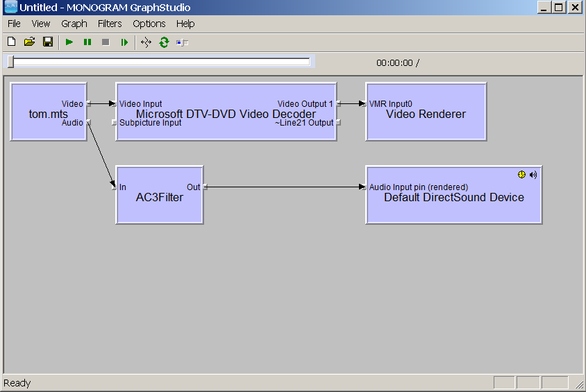
Task: Click the speaker icon on DirectSound Device
Action: 533,174
